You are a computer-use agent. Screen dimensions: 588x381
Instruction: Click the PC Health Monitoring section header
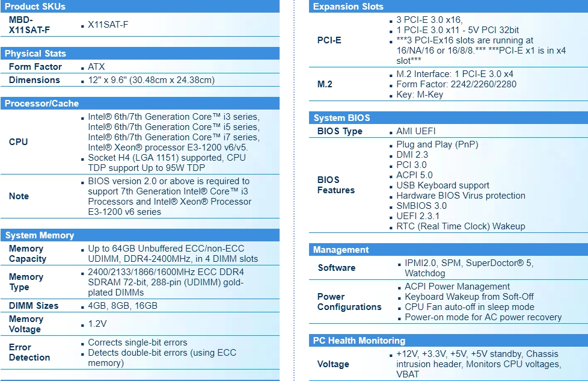point(359,341)
